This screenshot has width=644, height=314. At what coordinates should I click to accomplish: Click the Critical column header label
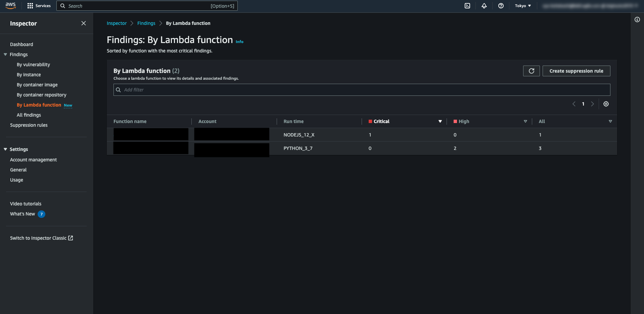[381, 121]
